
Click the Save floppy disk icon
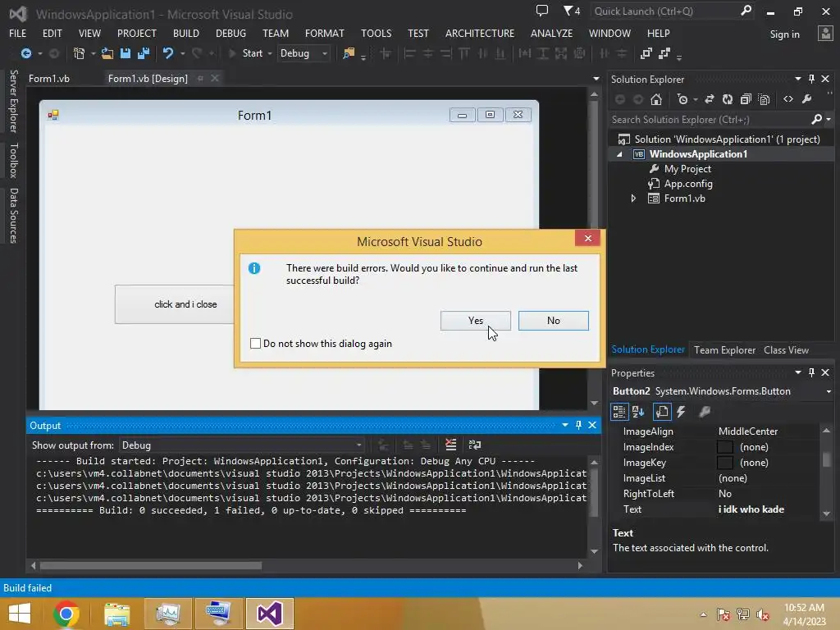[126, 53]
